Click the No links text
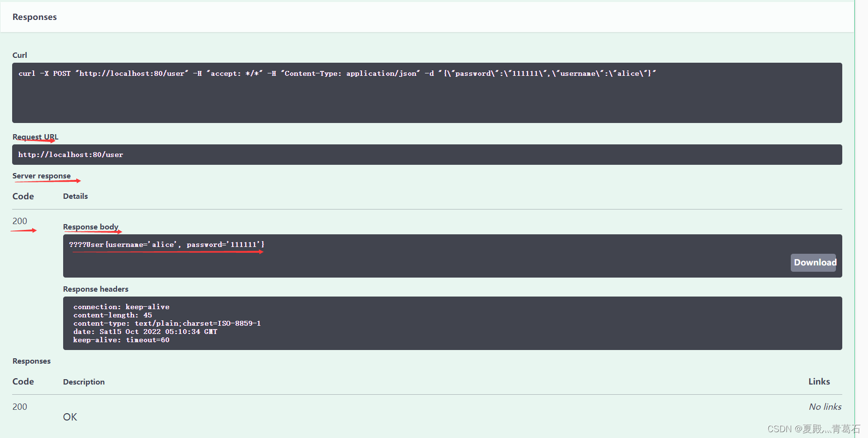 tap(825, 407)
